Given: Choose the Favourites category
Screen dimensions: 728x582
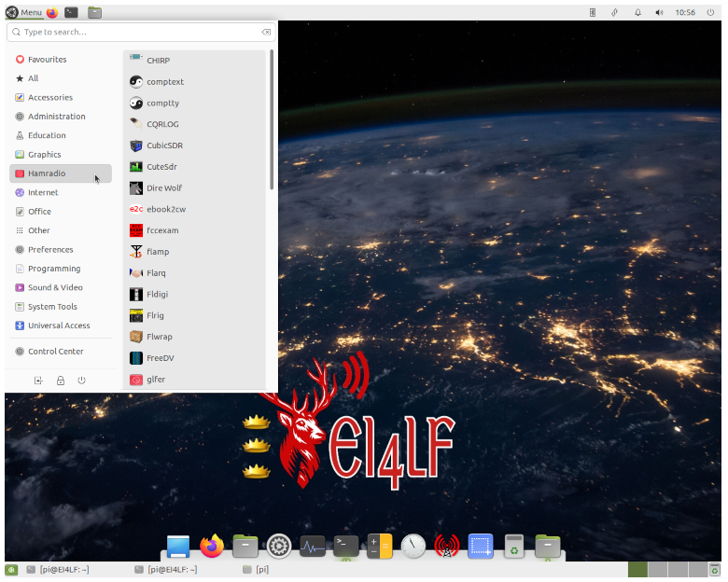Looking at the screenshot, I should pyautogui.click(x=47, y=60).
